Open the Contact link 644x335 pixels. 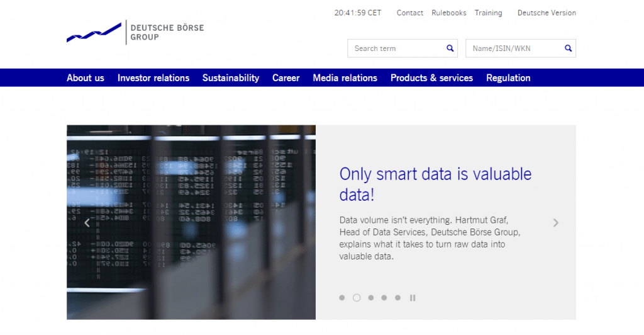pyautogui.click(x=410, y=13)
